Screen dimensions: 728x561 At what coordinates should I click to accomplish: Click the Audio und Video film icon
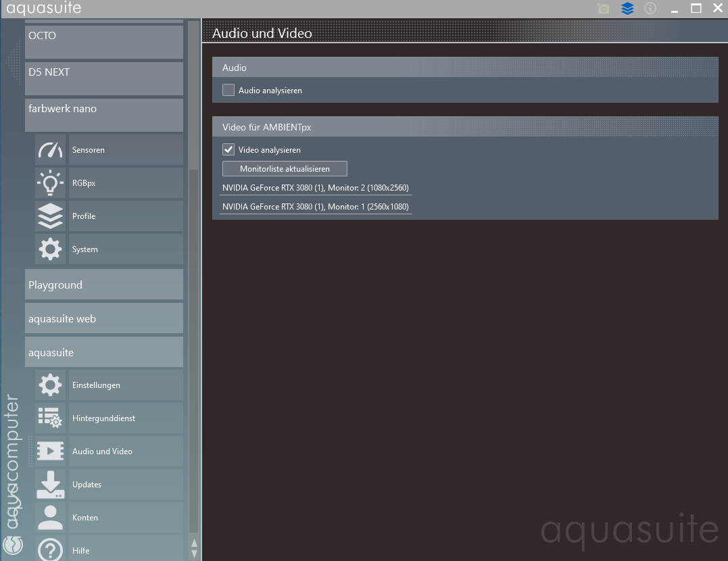(50, 452)
